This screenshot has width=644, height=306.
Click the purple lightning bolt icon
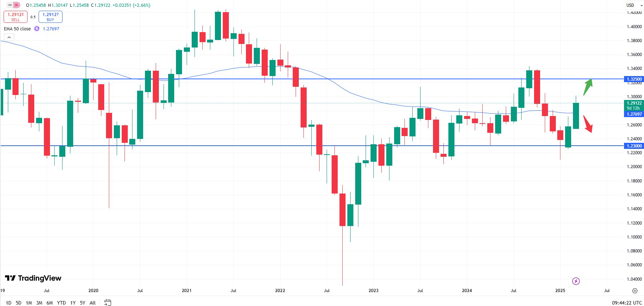[x=576, y=281]
